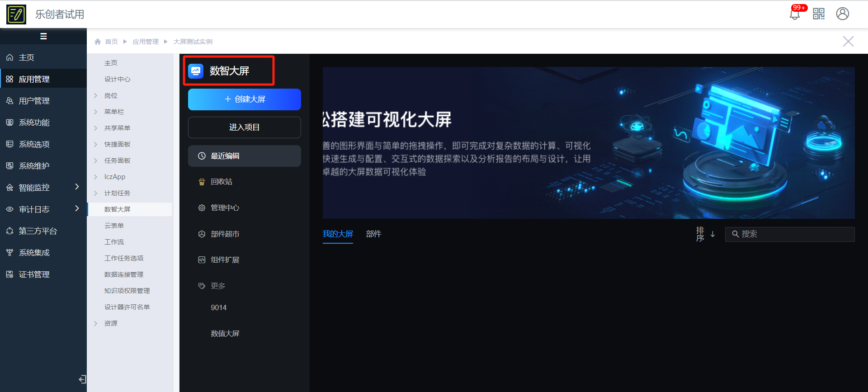Expand the 审计日志 sidebar submenu
The width and height of the screenshot is (868, 392).
click(77, 208)
